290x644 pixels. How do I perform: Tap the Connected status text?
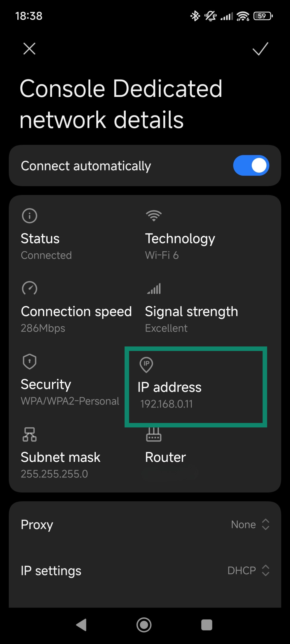coord(46,255)
